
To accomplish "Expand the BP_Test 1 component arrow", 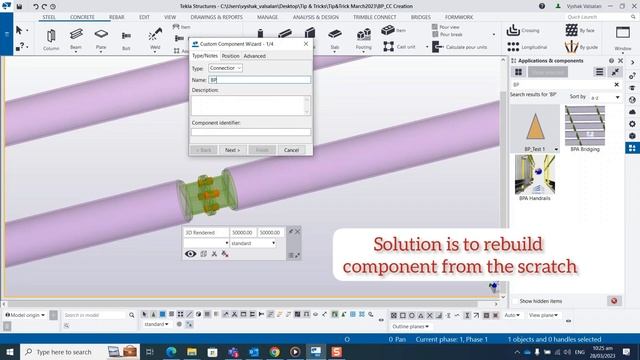I will point(556,149).
